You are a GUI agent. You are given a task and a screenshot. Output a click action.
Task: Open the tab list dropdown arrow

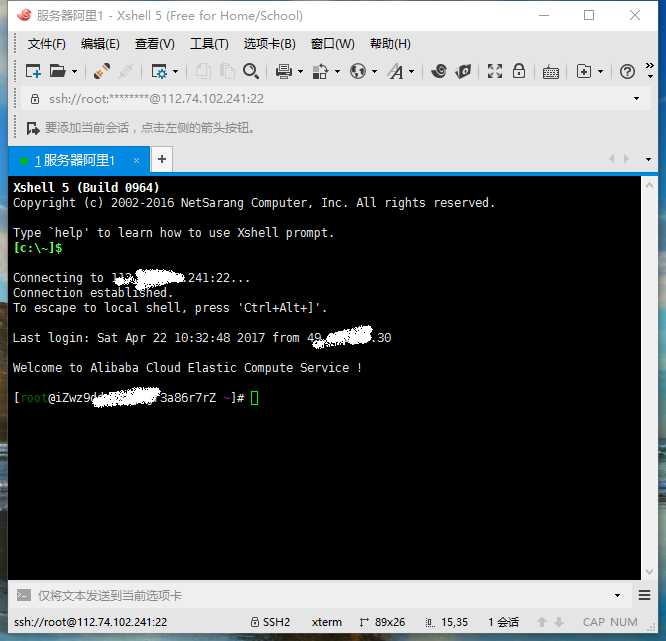click(648, 159)
